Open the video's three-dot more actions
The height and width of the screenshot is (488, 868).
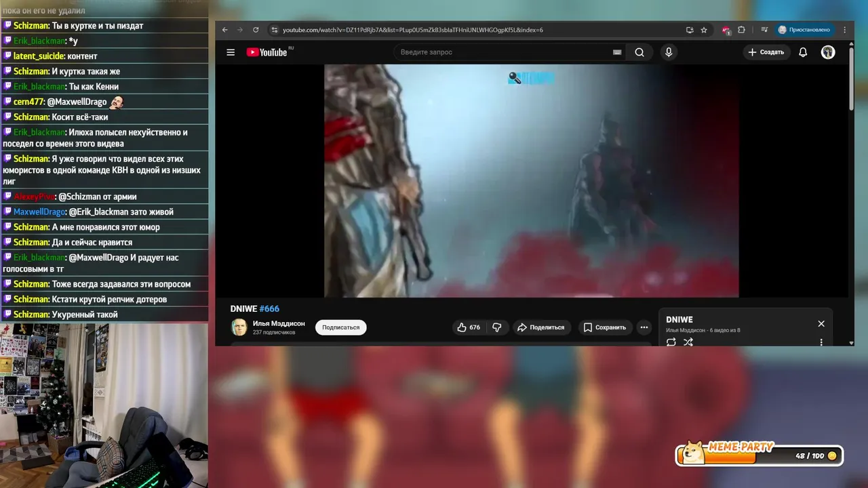coord(644,327)
